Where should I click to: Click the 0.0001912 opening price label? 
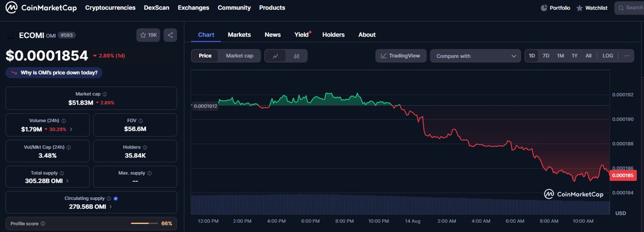tap(204, 106)
